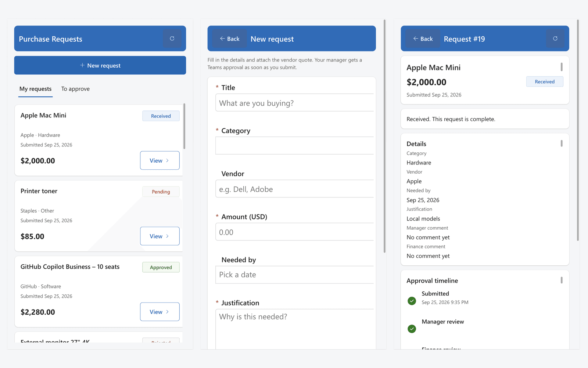588x368 pixels.
Task: Create a New request
Action: [x=100, y=65]
